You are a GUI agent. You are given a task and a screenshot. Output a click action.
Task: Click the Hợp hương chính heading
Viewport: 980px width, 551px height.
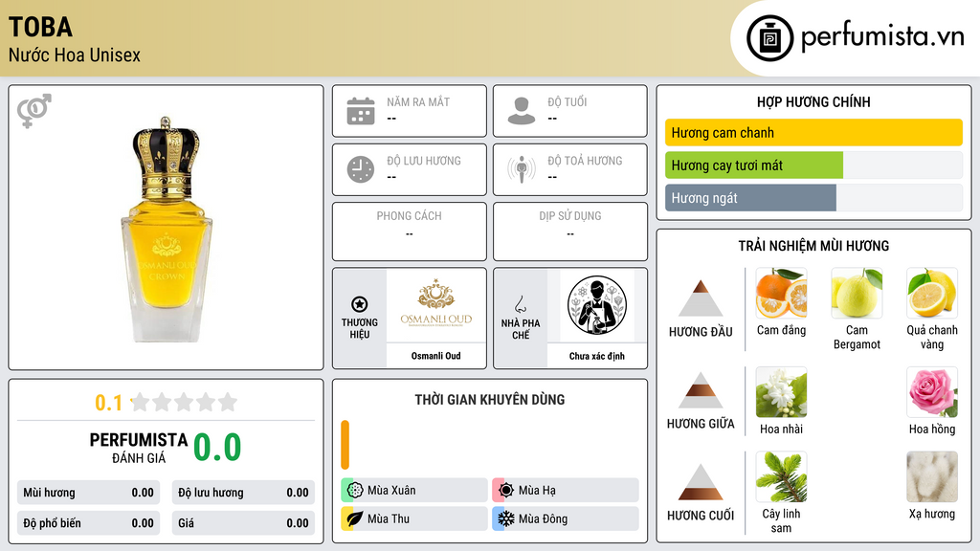click(813, 101)
